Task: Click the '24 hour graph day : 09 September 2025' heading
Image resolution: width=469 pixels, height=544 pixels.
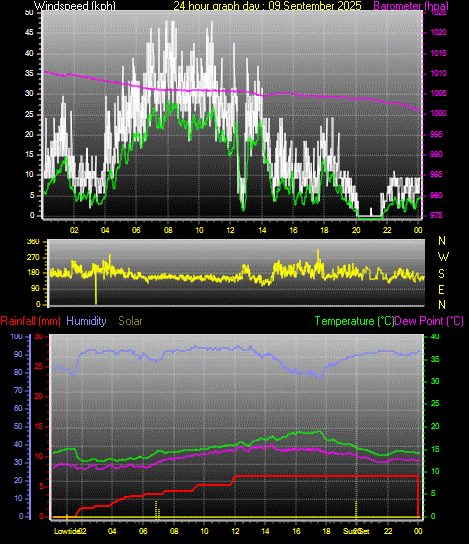Action: coord(267,6)
